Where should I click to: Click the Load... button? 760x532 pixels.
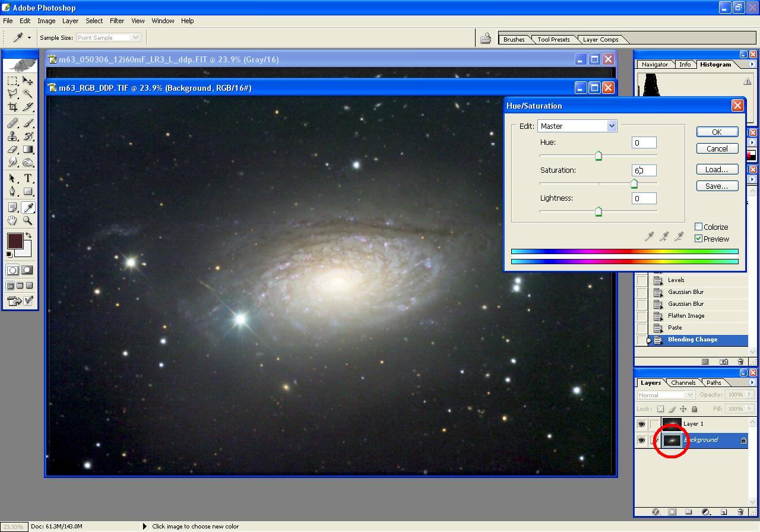tap(717, 169)
